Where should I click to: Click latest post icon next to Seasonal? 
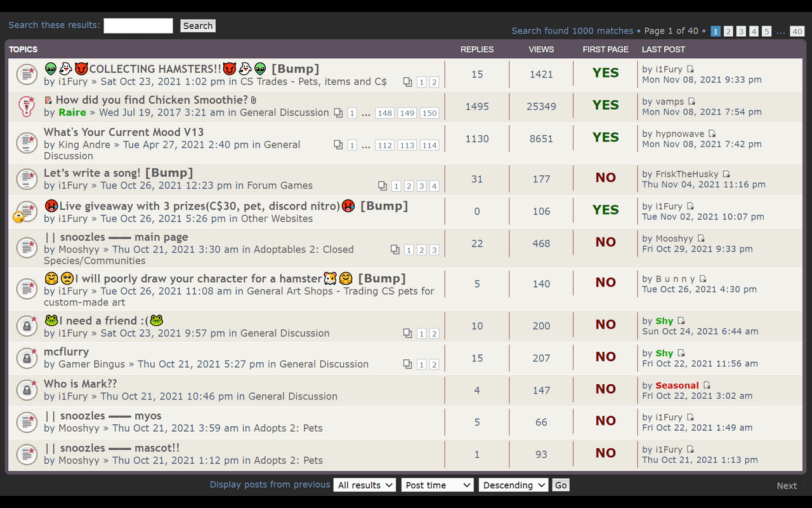(707, 385)
